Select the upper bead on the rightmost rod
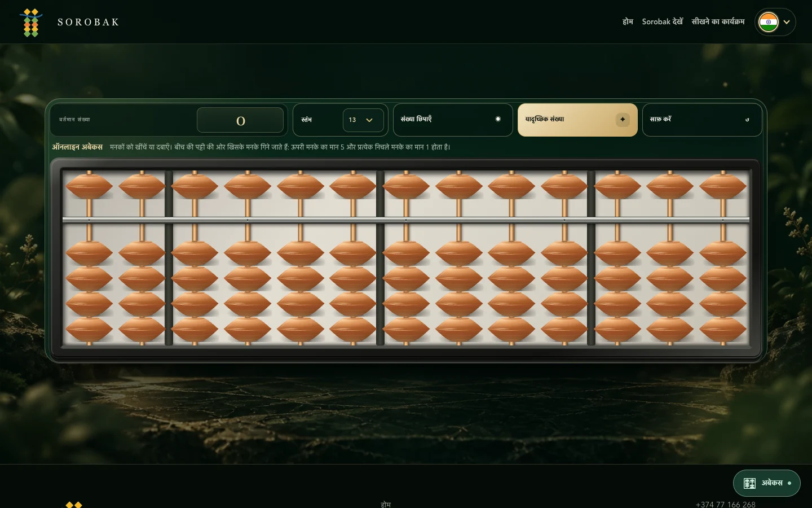 pos(723,186)
